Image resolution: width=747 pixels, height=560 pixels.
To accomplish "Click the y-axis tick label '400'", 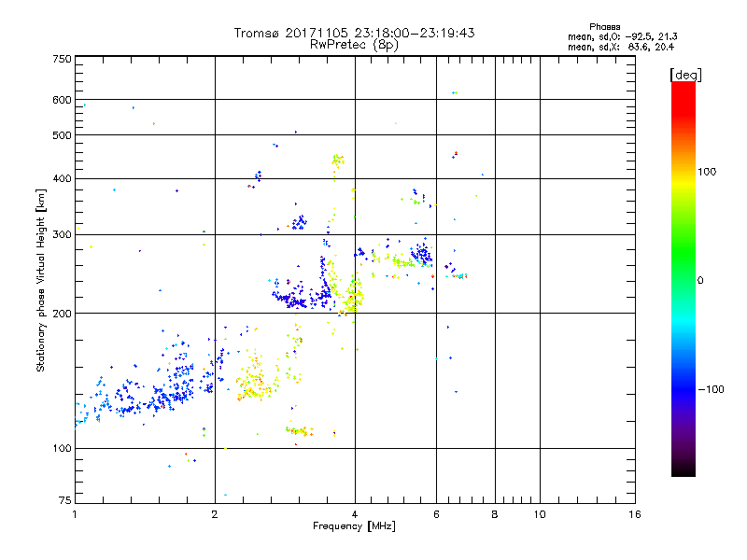I will [62, 179].
